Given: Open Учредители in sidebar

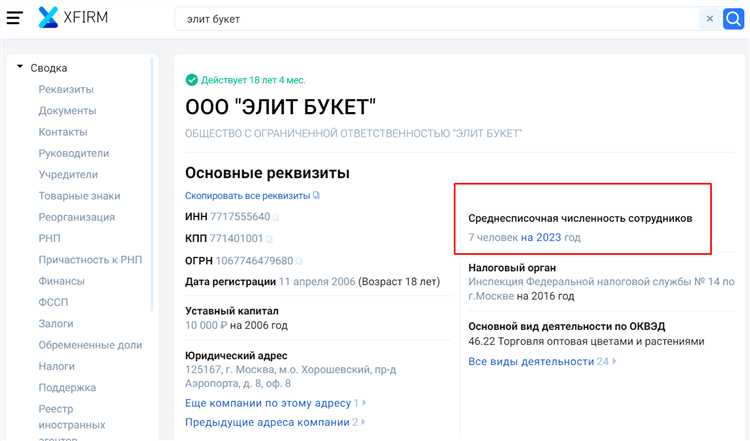Looking at the screenshot, I should [68, 175].
